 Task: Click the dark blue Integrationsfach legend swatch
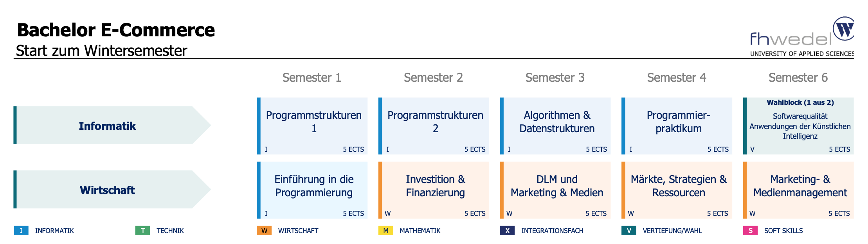tap(507, 230)
